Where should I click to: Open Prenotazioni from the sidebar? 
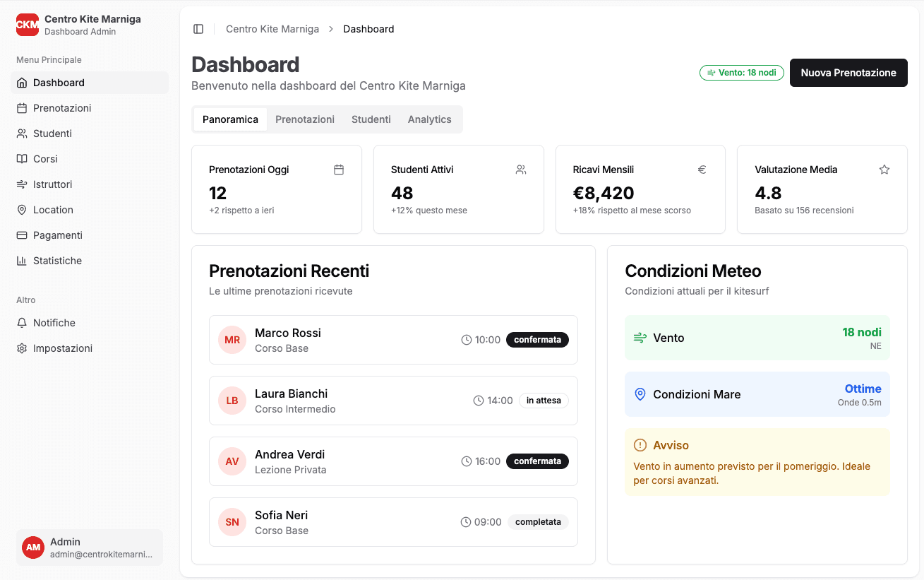[x=61, y=108]
